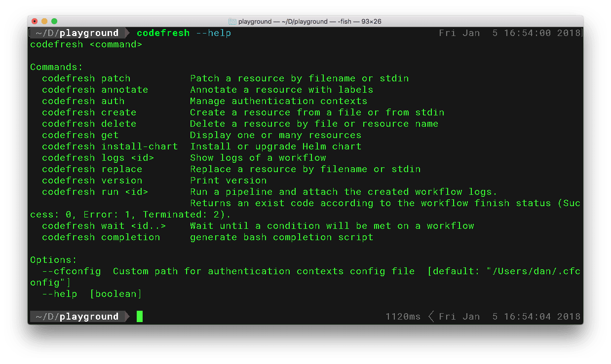611x364 pixels.
Task: Zoom the terminal with the green button
Action: (54, 21)
